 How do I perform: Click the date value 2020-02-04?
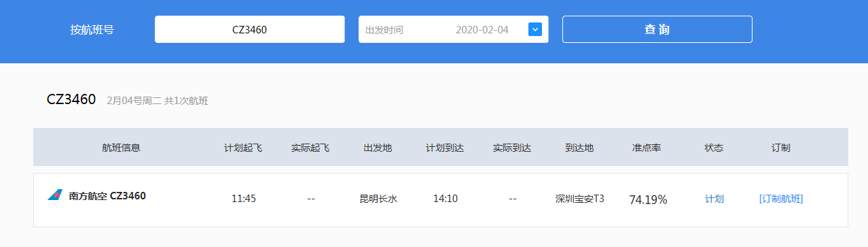pos(482,30)
